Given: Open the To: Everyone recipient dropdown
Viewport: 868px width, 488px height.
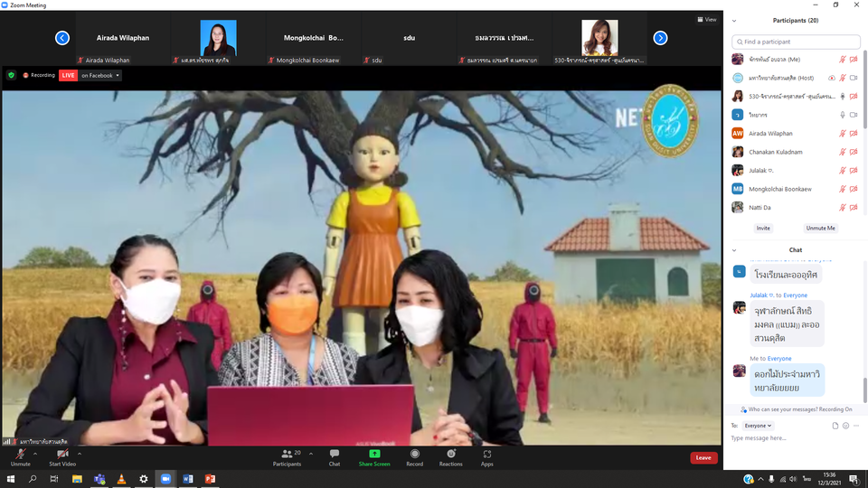Looking at the screenshot, I should click(758, 426).
